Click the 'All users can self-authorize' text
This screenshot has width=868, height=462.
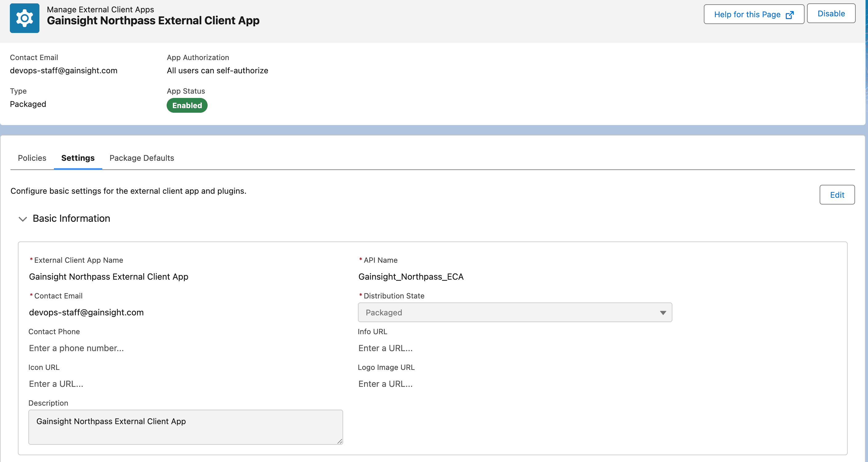(217, 71)
